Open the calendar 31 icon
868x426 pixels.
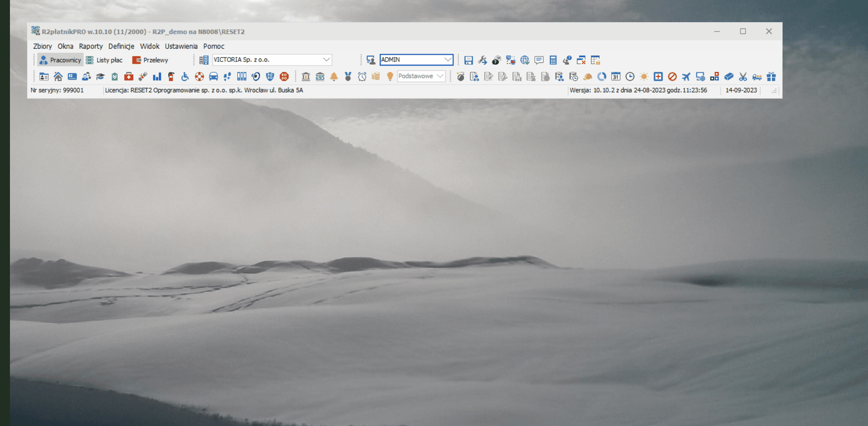coord(616,76)
